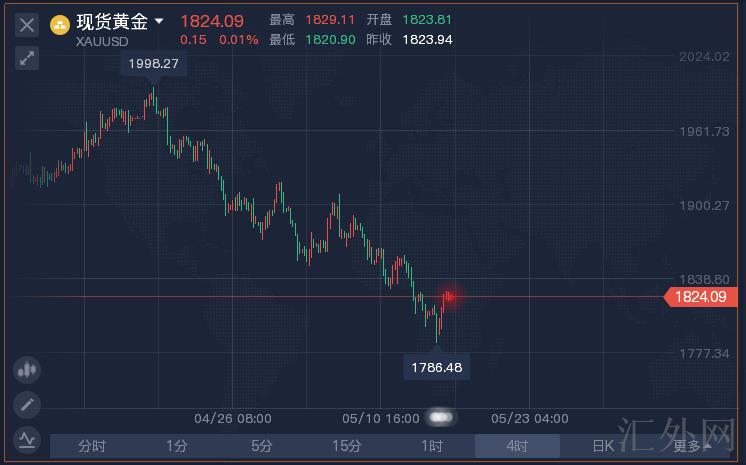This screenshot has width=746, height=465.
Task: Click the red 1824.09 price tag
Action: (x=698, y=296)
